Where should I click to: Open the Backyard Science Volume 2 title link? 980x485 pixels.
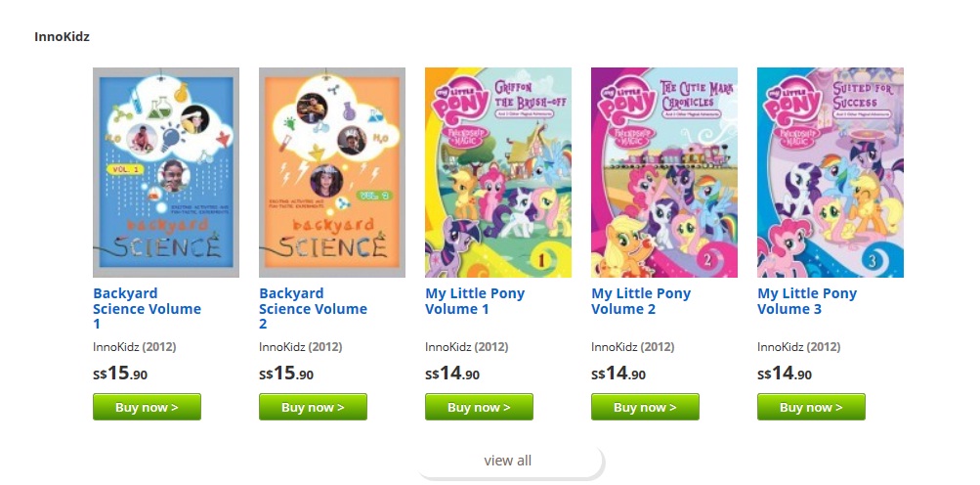pos(313,308)
